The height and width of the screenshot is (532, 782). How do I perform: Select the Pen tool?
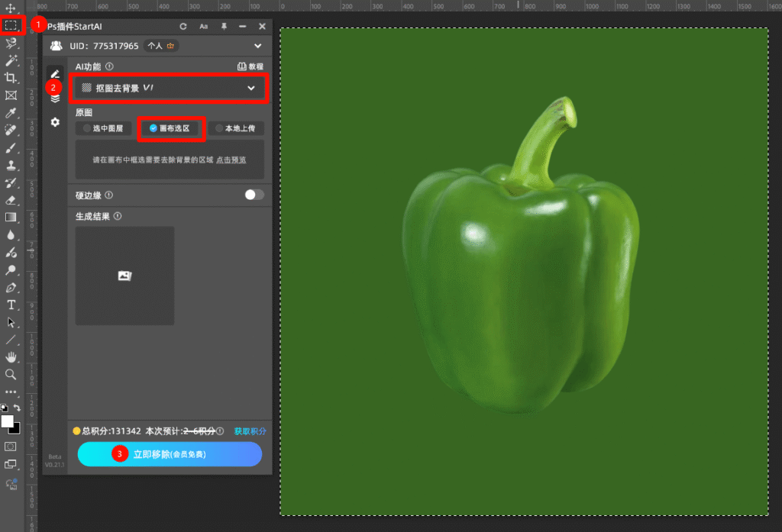[x=11, y=288]
